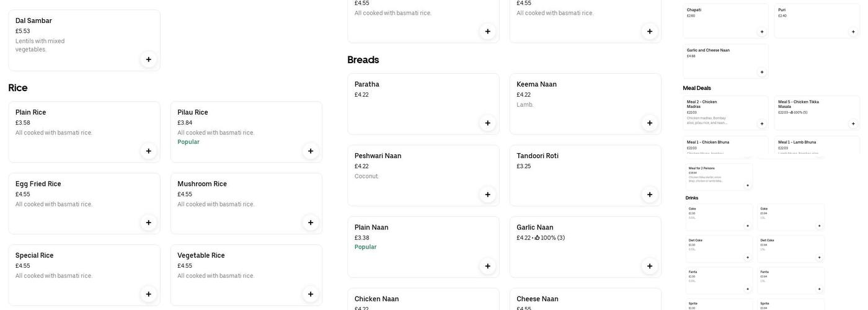The width and height of the screenshot is (868, 310).
Task: Add Keema Naan with its plus icon
Action: click(x=650, y=123)
